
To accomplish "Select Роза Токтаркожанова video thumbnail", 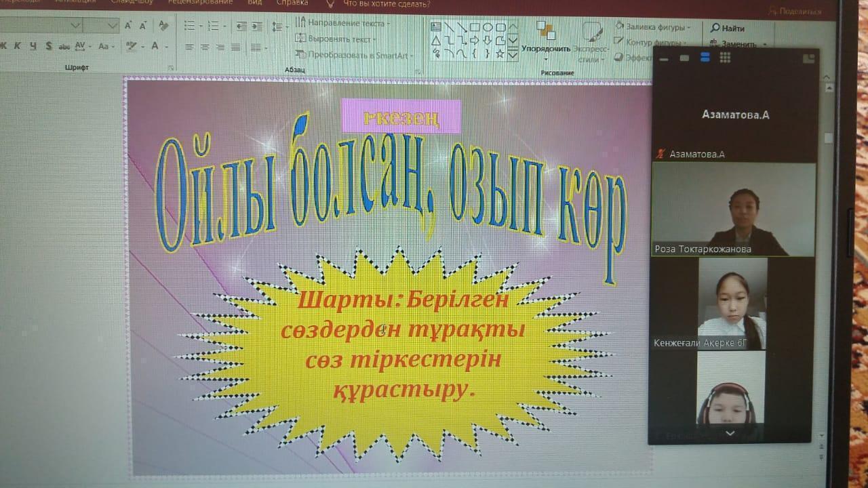I will point(733,209).
